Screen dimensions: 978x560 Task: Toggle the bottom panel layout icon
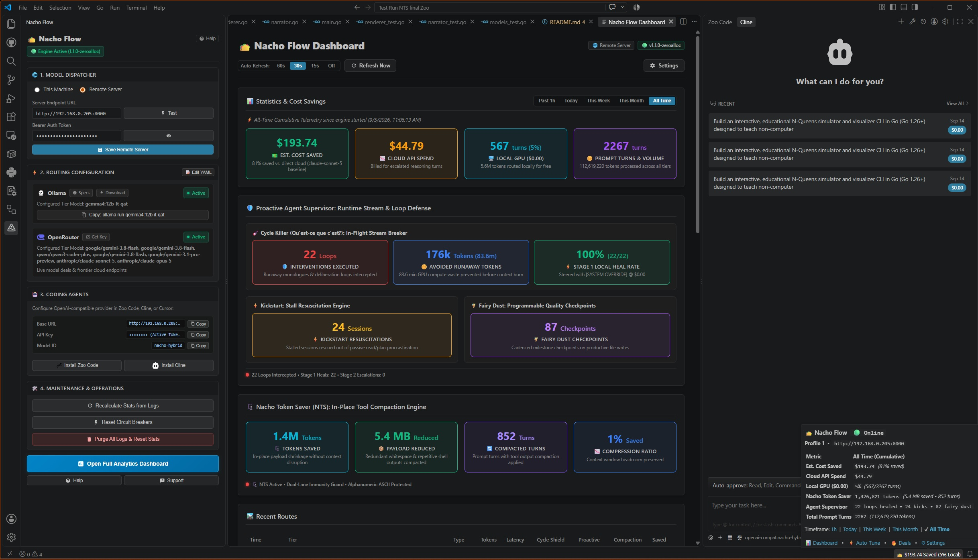click(x=903, y=7)
